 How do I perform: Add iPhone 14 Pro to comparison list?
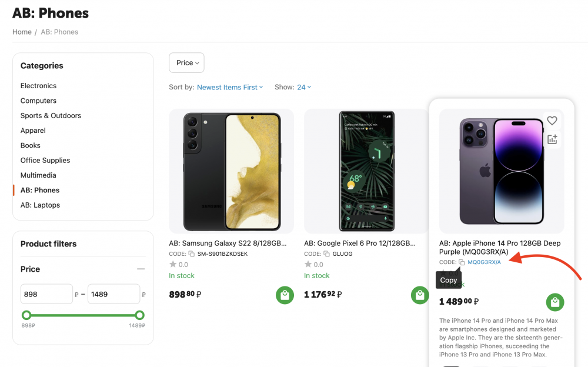[x=552, y=139]
